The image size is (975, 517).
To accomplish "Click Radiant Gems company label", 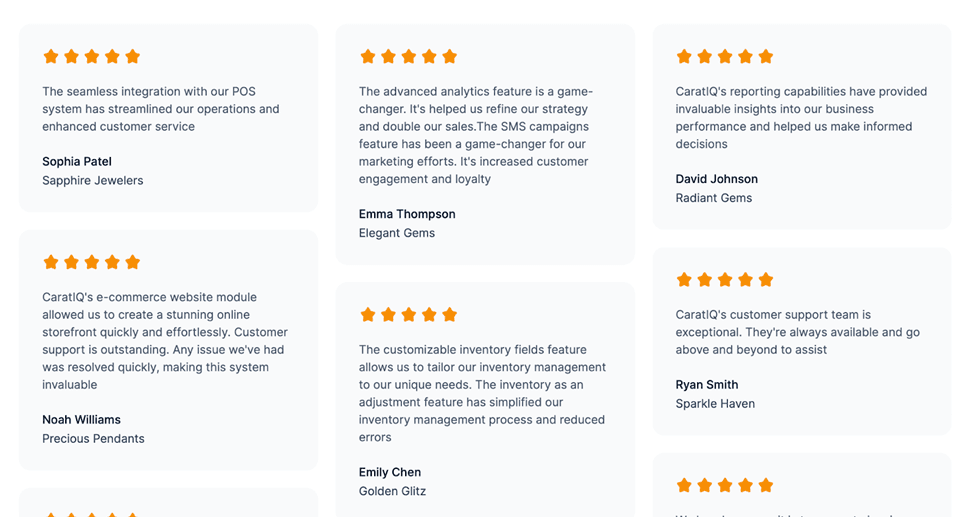I will point(714,198).
